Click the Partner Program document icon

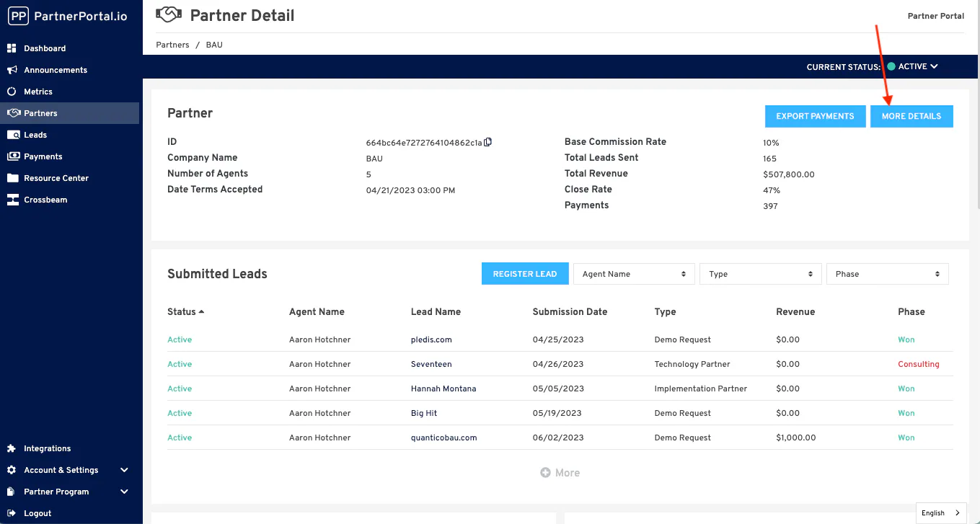tap(12, 492)
